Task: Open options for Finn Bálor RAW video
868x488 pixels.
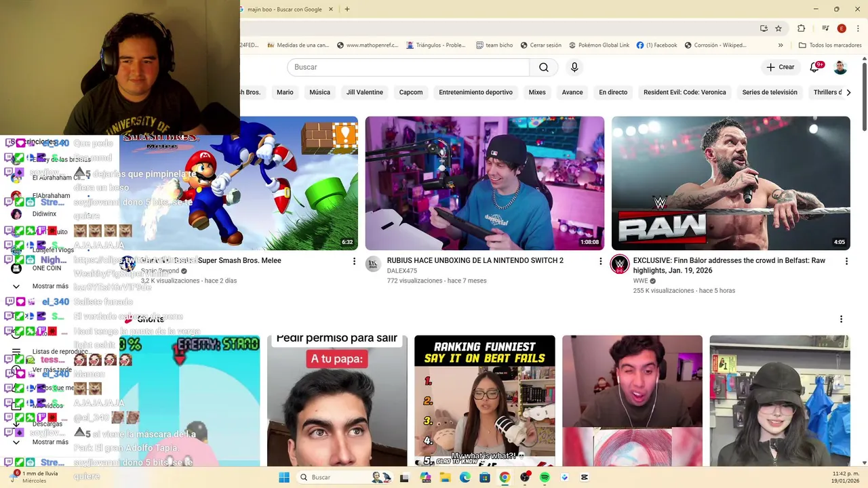Action: click(x=846, y=261)
